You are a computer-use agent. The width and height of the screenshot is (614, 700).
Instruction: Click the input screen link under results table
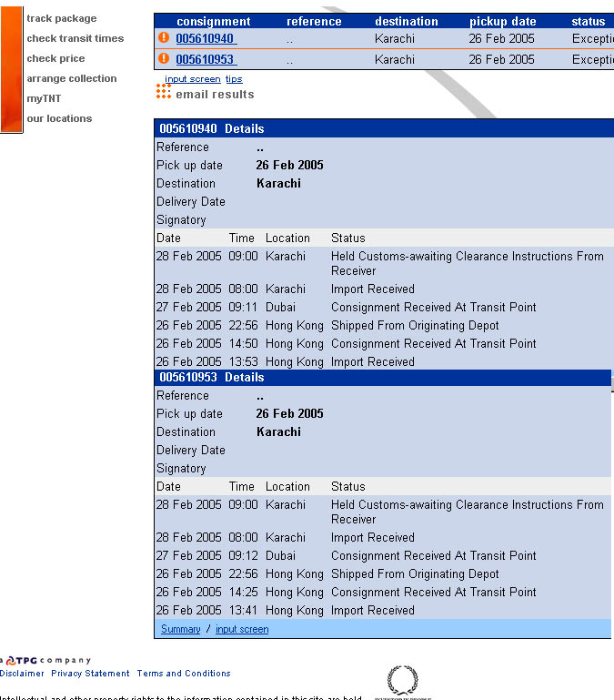tap(192, 79)
